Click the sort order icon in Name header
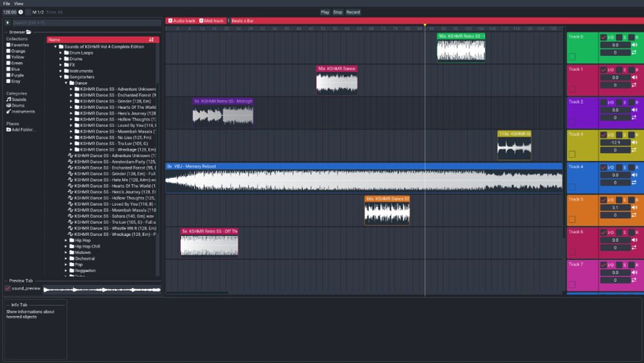The image size is (644, 363). point(151,39)
